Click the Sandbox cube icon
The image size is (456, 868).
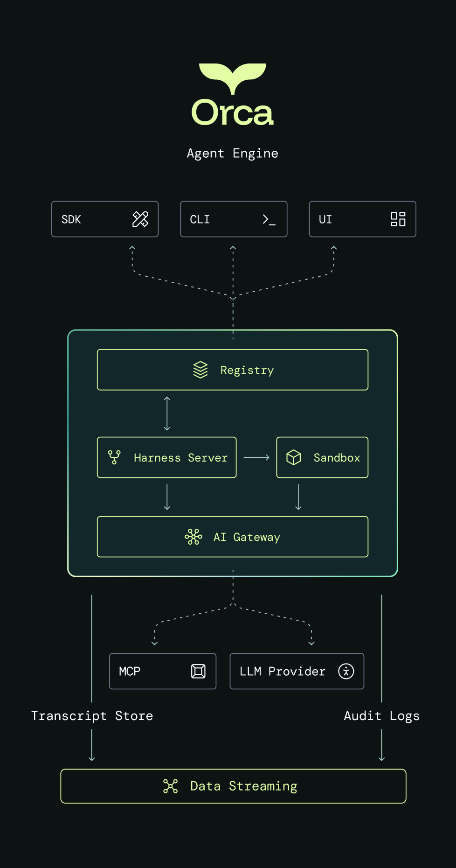point(294,457)
